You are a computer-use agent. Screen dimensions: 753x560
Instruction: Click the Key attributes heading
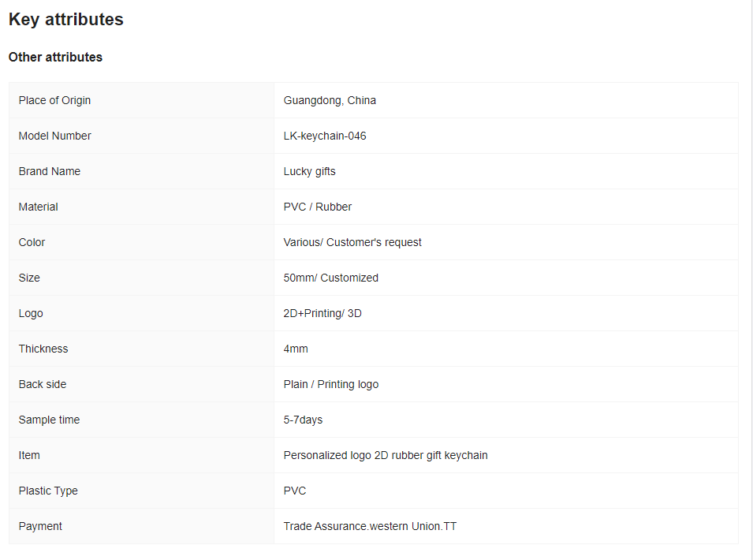coord(65,19)
